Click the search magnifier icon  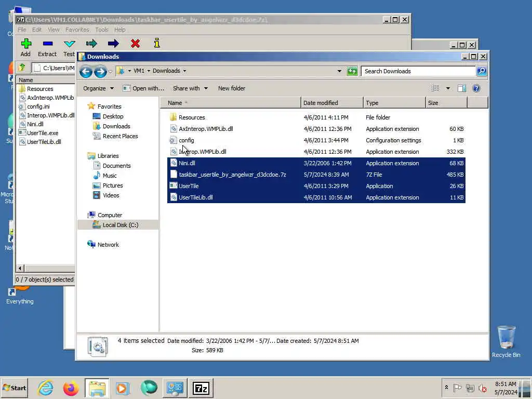coord(482,71)
